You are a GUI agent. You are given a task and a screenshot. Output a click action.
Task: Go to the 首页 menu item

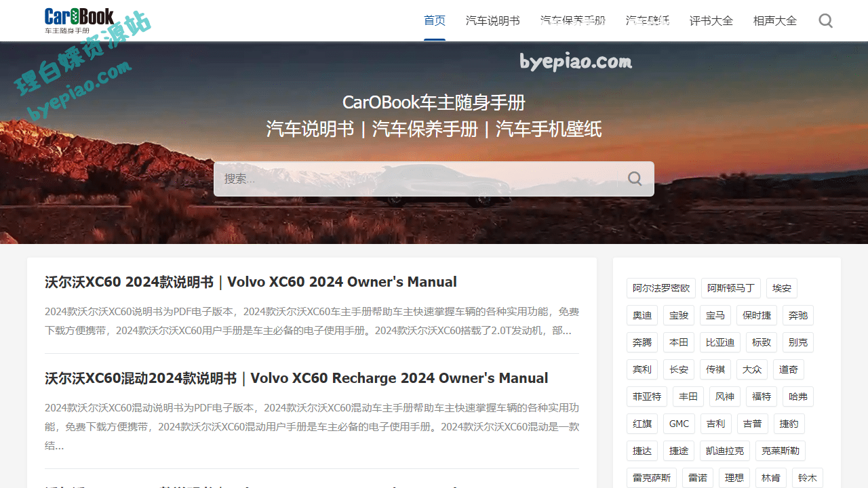tap(435, 20)
